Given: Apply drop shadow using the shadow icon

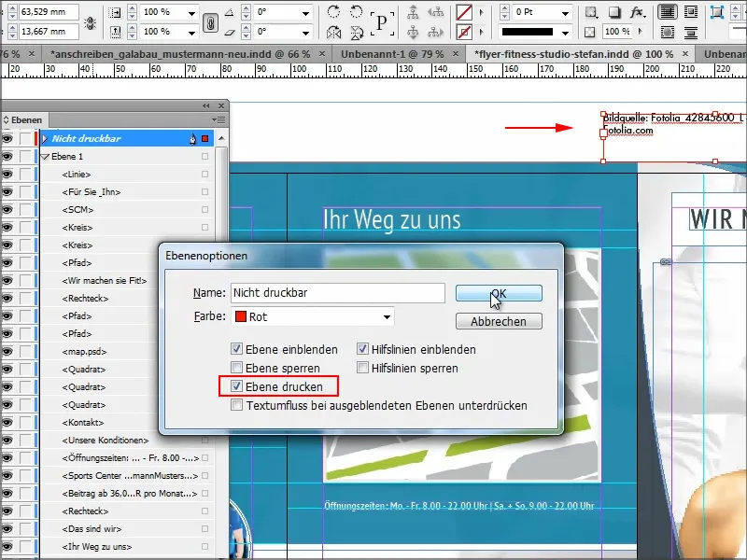Looking at the screenshot, I should pyautogui.click(x=614, y=12).
